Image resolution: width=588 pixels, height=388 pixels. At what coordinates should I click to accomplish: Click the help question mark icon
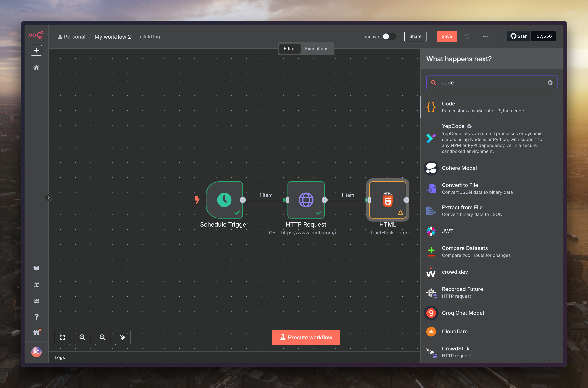click(36, 317)
